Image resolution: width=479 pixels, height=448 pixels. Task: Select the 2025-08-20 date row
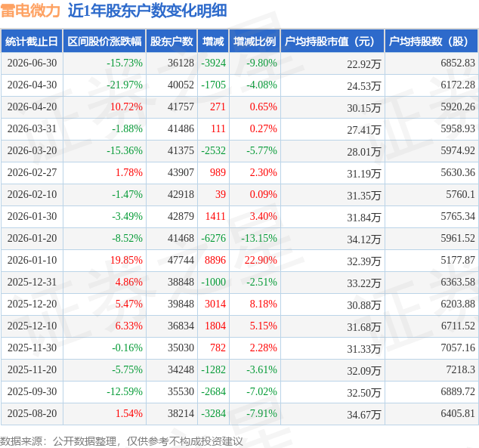(x=239, y=414)
